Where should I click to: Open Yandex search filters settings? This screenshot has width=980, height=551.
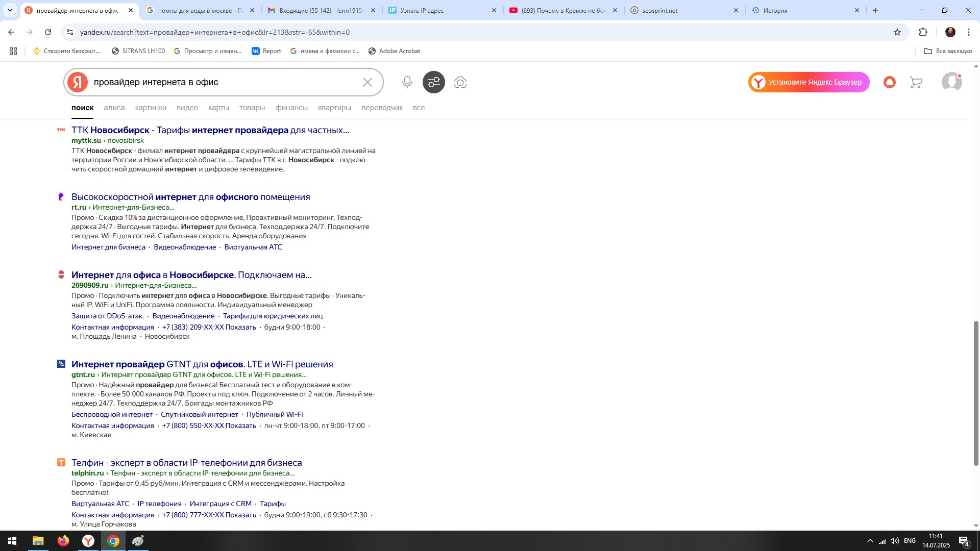(434, 82)
